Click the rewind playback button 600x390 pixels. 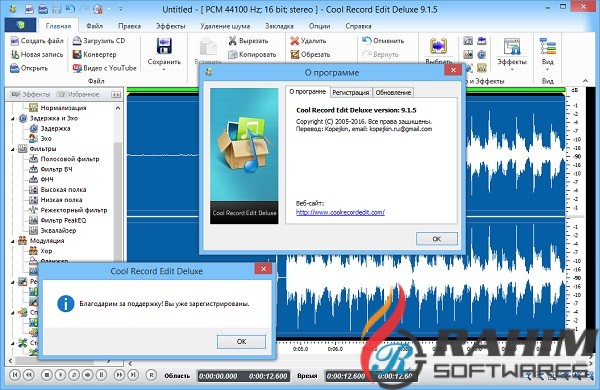point(29,375)
